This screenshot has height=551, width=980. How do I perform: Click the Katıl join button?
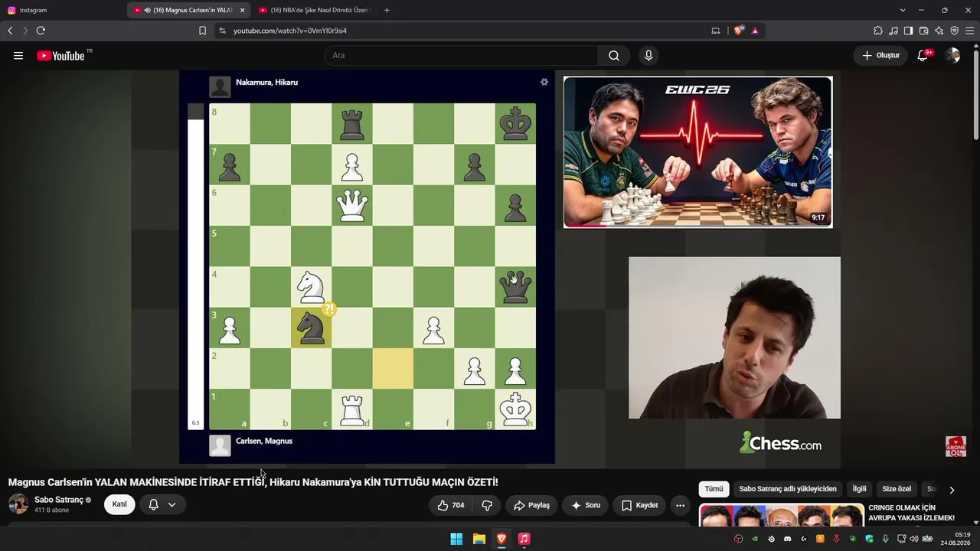[x=119, y=505]
